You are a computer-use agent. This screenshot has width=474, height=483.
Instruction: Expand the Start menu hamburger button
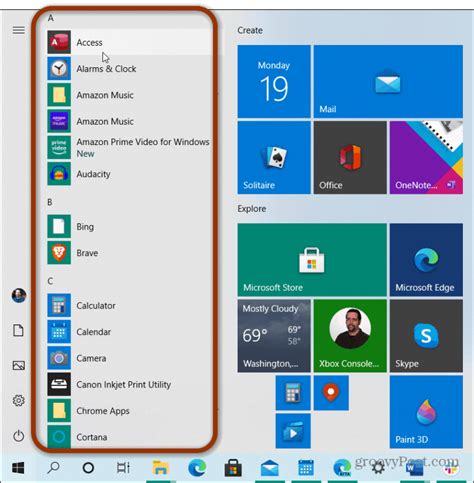click(19, 30)
